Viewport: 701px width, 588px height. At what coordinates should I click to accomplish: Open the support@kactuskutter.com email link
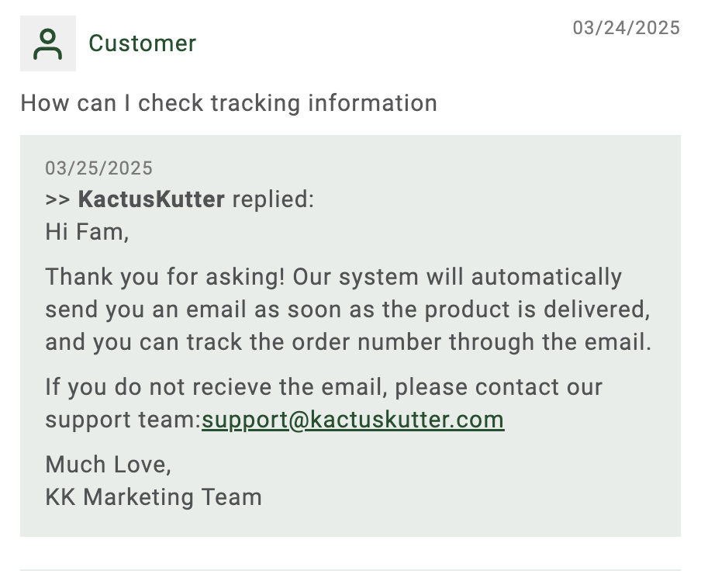click(353, 420)
